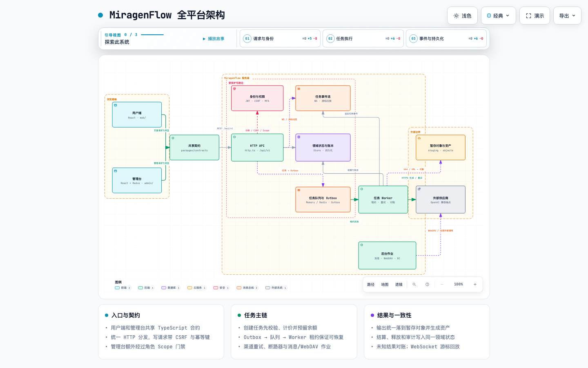This screenshot has height=368, width=588.
Task: Click the fullscreen icon on 演示 button
Action: click(528, 16)
